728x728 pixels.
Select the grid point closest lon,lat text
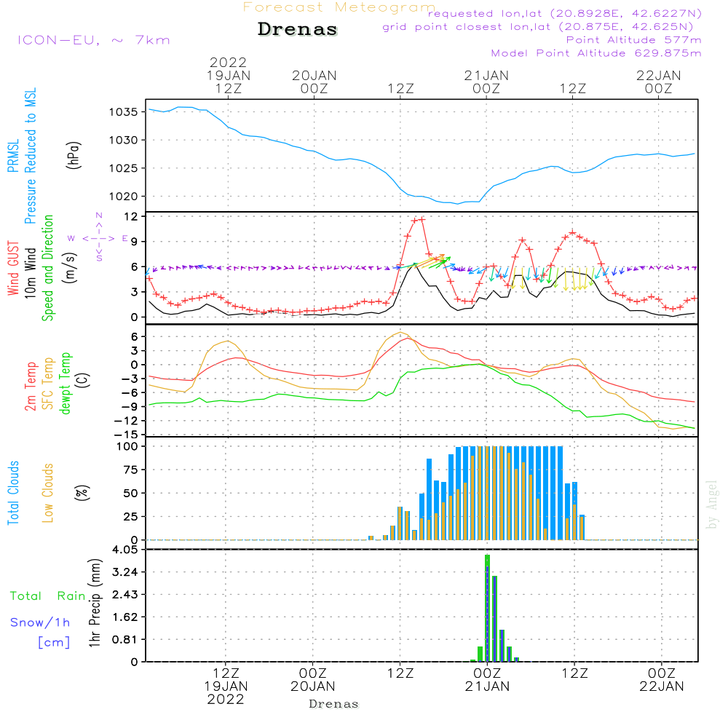click(542, 27)
